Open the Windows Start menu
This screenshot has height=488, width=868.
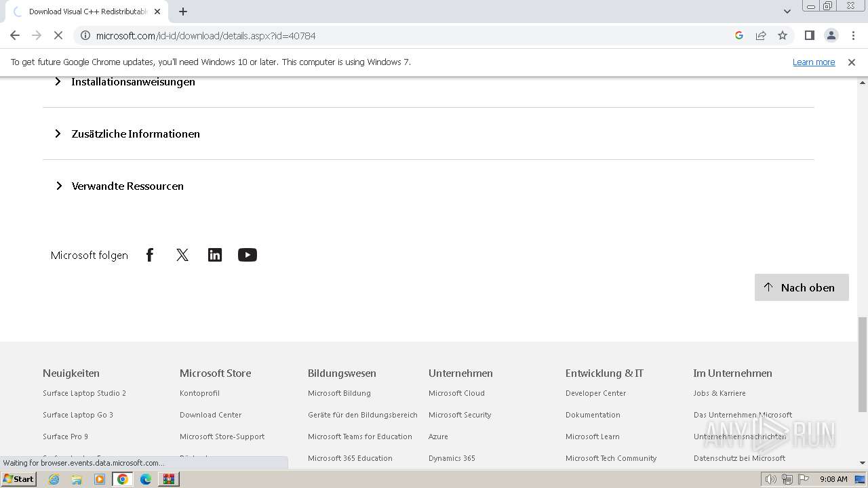(18, 479)
